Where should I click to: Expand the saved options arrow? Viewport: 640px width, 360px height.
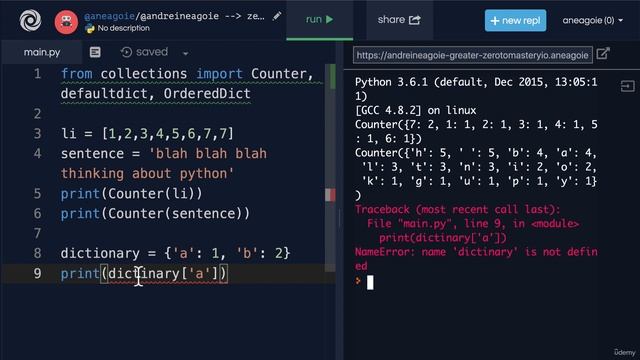coord(185,53)
